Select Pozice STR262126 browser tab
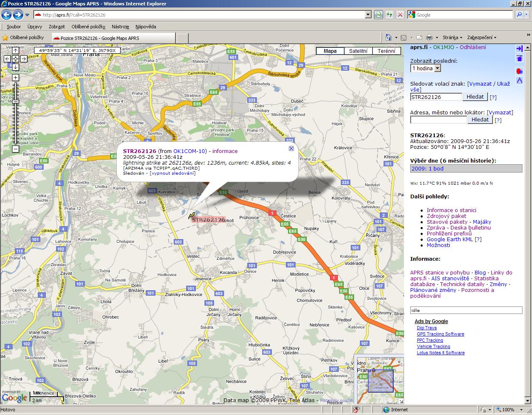Screen dimensions: 532x415 [113, 38]
